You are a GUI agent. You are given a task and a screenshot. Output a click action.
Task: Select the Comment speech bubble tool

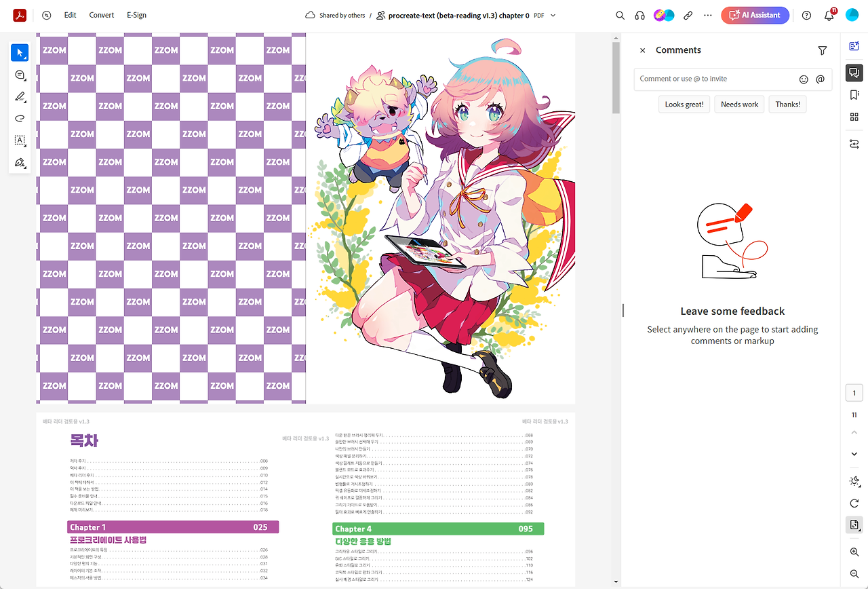[19, 75]
